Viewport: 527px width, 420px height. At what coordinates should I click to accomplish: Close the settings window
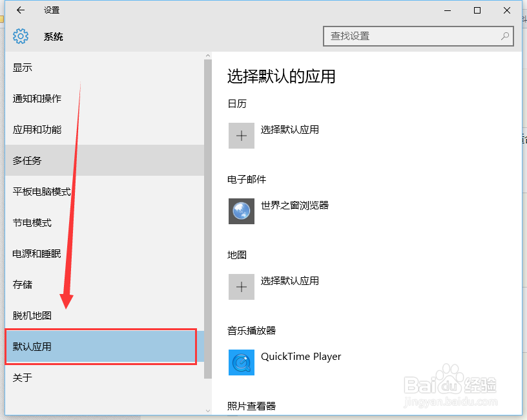[x=507, y=10]
